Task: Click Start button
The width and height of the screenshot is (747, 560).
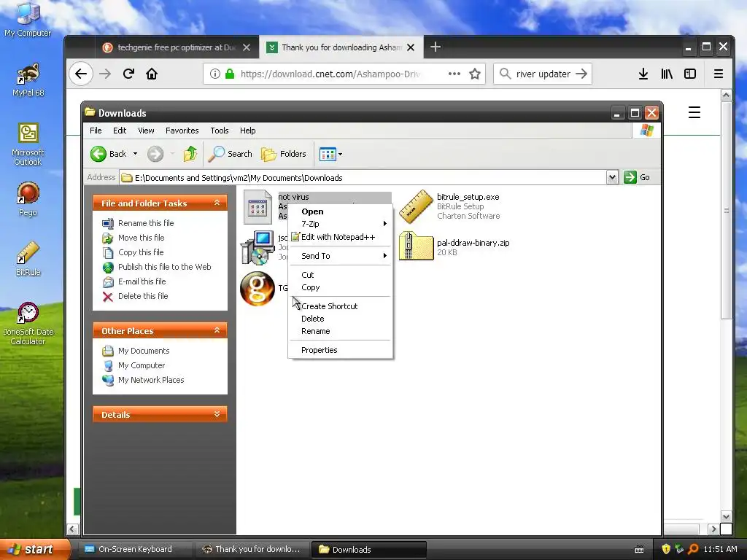Action: (34, 549)
